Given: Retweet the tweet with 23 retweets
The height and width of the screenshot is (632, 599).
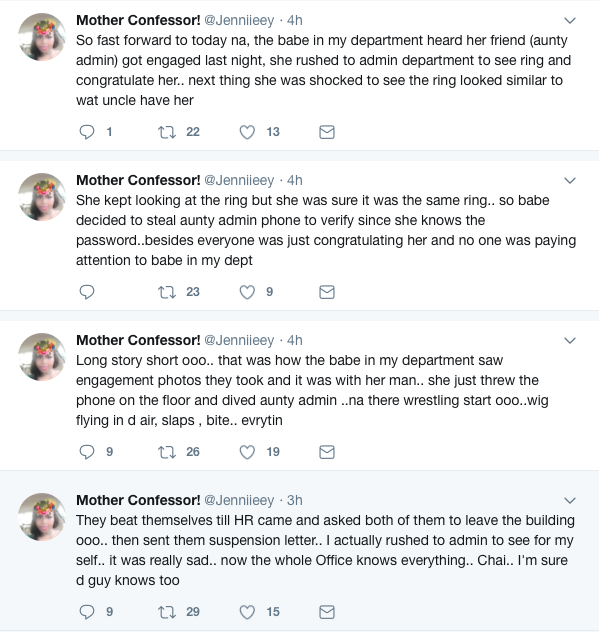Looking at the screenshot, I should click(167, 292).
